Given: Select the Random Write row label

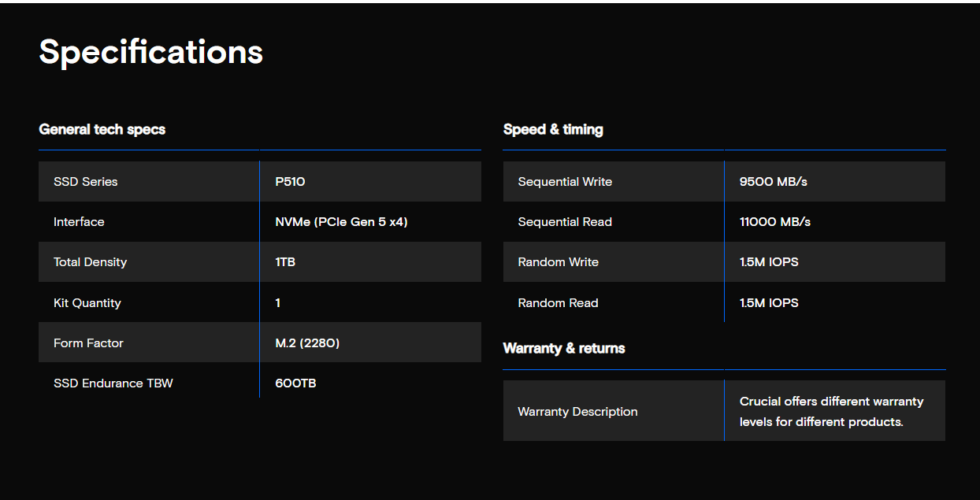Looking at the screenshot, I should click(x=558, y=262).
